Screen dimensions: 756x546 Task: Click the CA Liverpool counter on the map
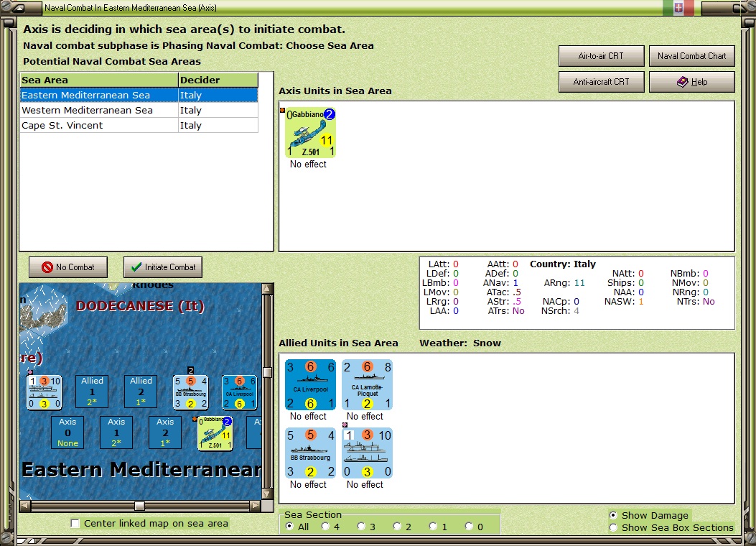(239, 392)
